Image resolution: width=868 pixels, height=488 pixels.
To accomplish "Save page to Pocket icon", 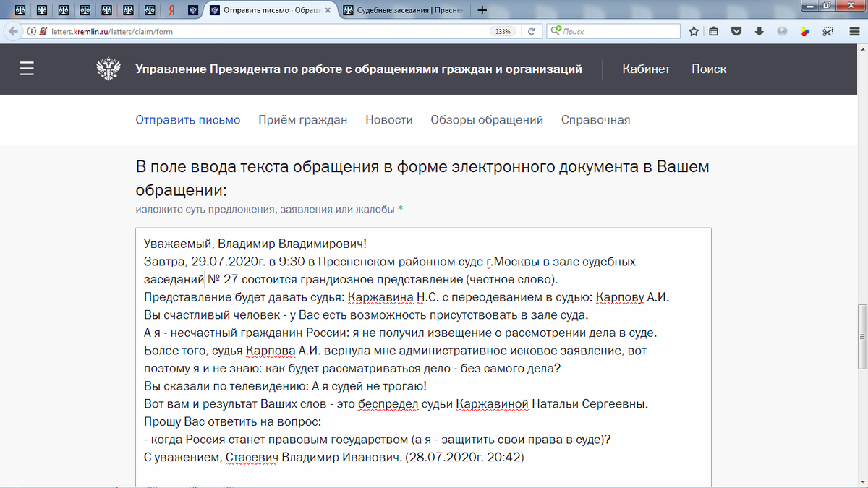I will (736, 31).
